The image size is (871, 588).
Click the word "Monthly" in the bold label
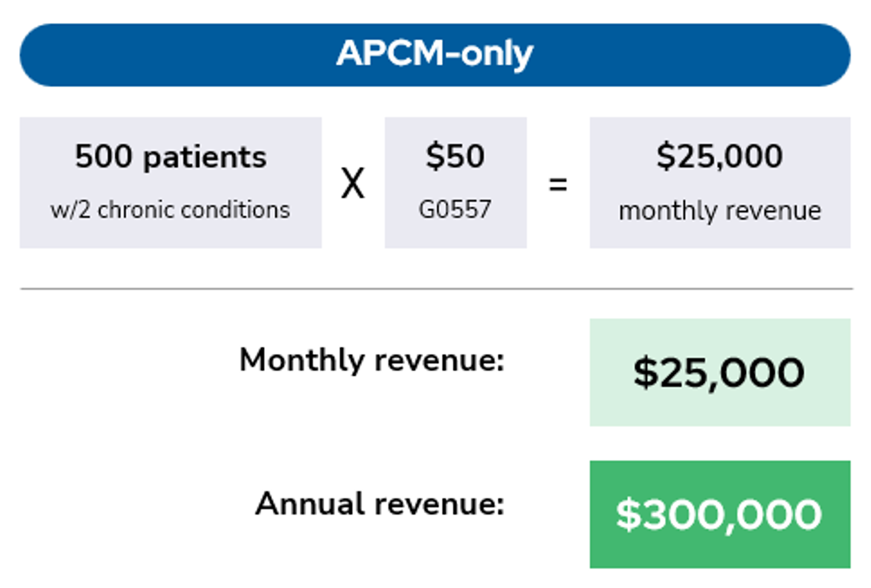click(302, 359)
